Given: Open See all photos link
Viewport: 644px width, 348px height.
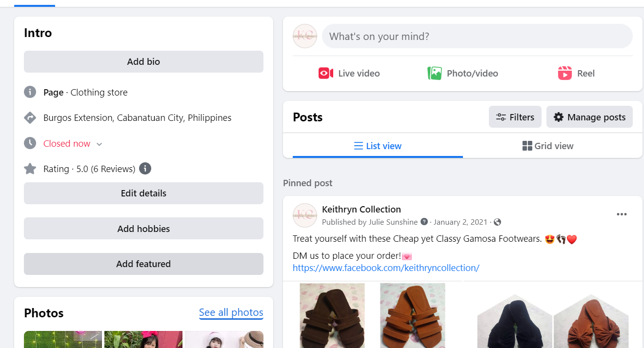Looking at the screenshot, I should [231, 312].
